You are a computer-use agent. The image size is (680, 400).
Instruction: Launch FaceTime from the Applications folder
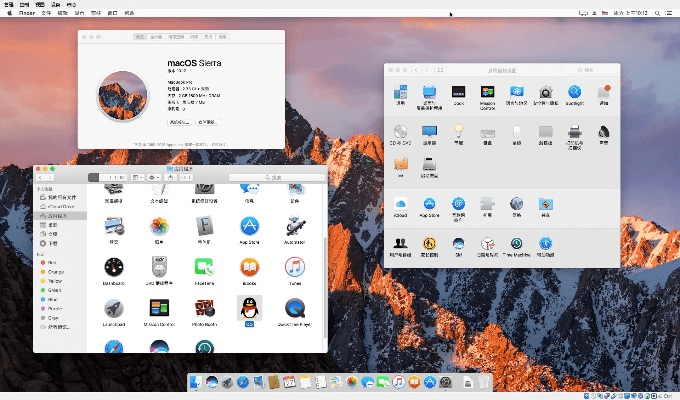tap(204, 267)
